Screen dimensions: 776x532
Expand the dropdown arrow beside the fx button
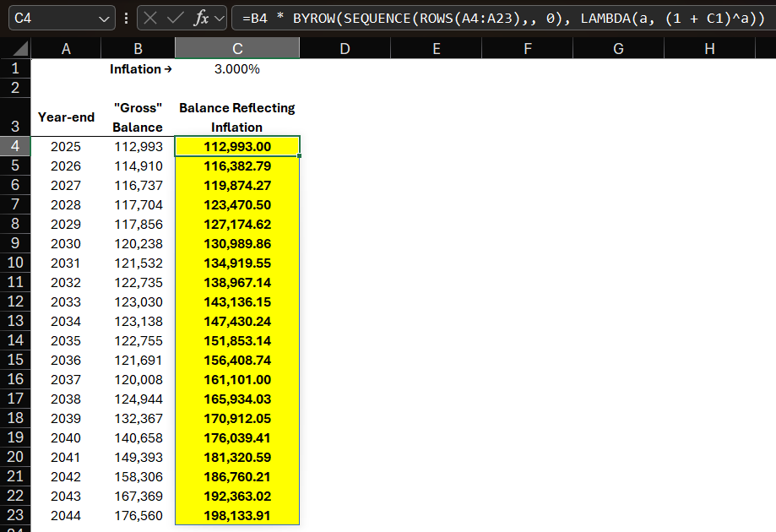pyautogui.click(x=220, y=19)
